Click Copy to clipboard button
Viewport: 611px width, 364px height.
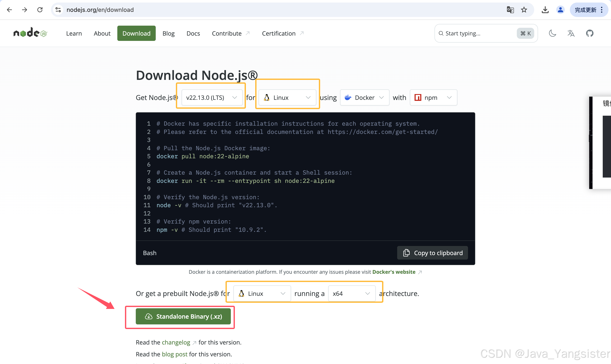[x=432, y=253]
